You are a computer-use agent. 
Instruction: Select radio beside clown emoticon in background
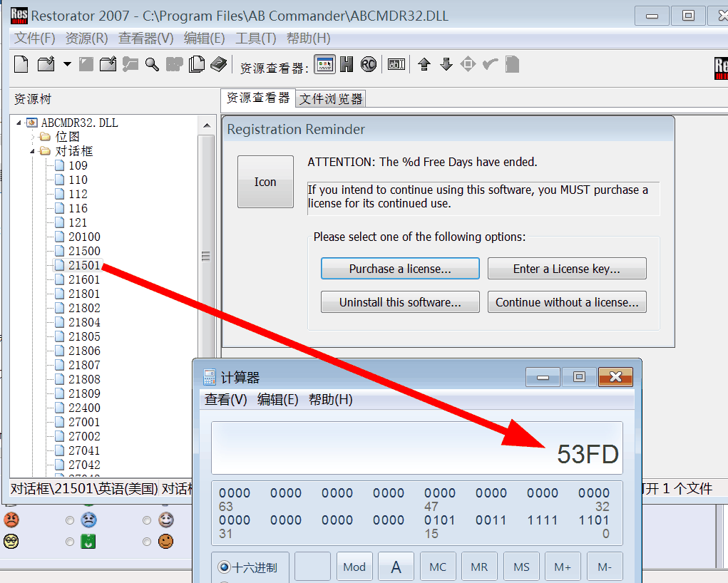(x=147, y=520)
